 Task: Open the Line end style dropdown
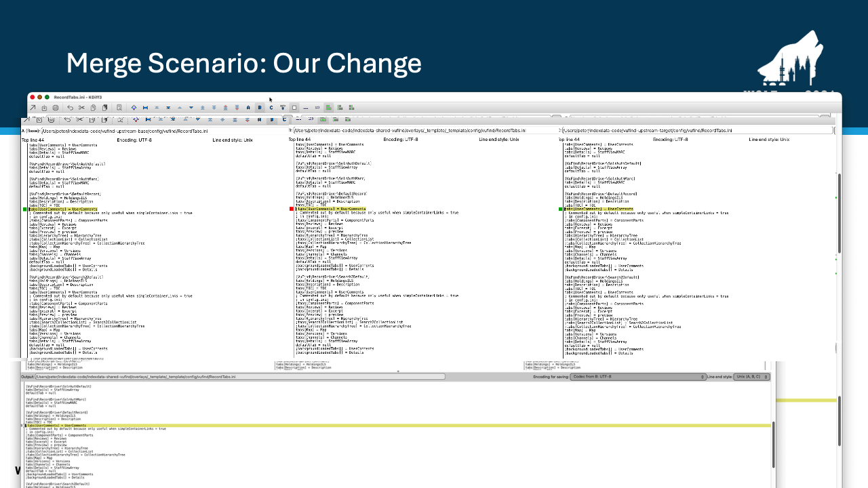pos(751,376)
